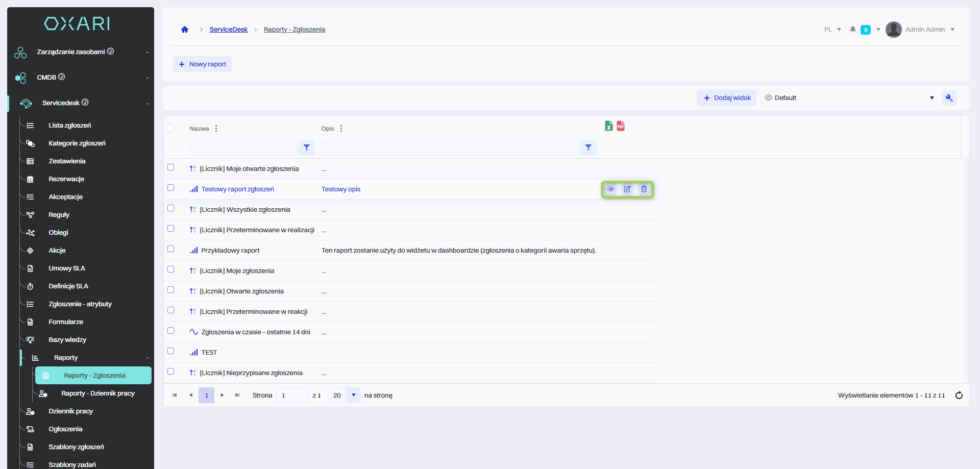Open view settings wrench icon
This screenshot has height=469, width=980.
[949, 98]
